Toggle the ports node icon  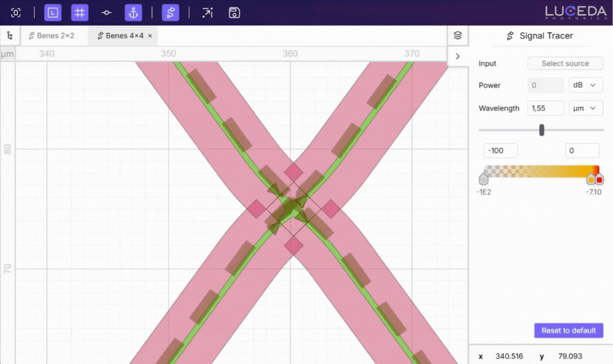pos(107,13)
